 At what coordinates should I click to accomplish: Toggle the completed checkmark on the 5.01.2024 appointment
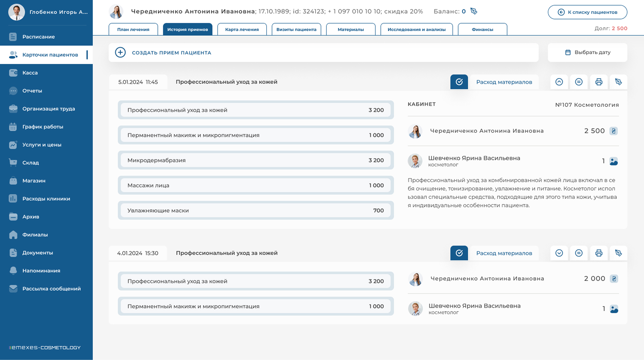pos(459,82)
